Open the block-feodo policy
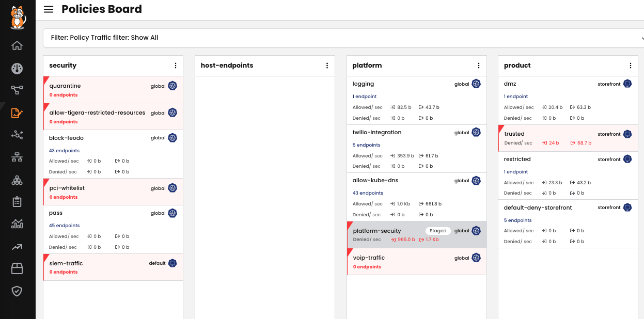 click(113, 154)
